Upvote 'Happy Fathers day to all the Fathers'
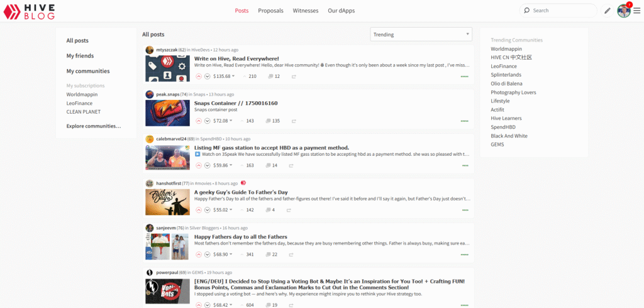 click(199, 255)
